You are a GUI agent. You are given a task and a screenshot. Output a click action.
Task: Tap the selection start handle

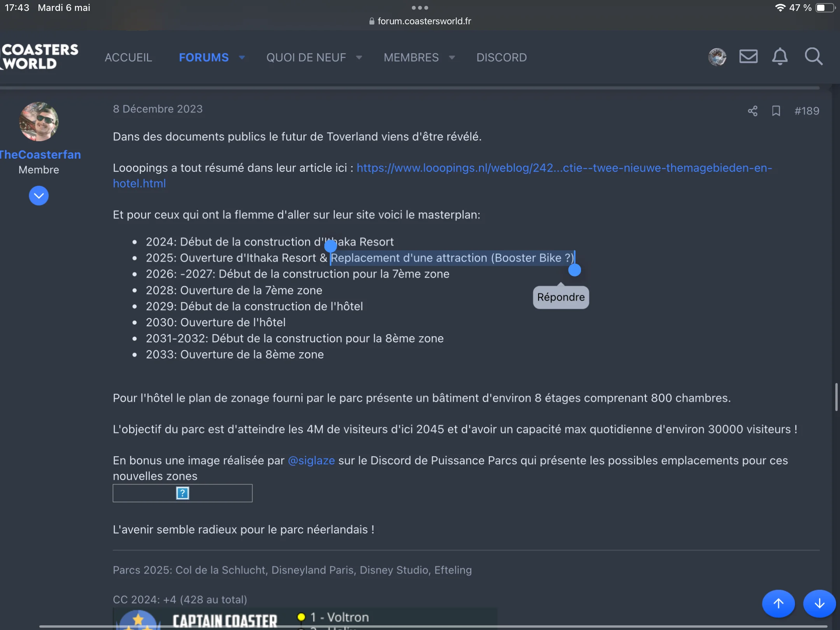tap(330, 246)
